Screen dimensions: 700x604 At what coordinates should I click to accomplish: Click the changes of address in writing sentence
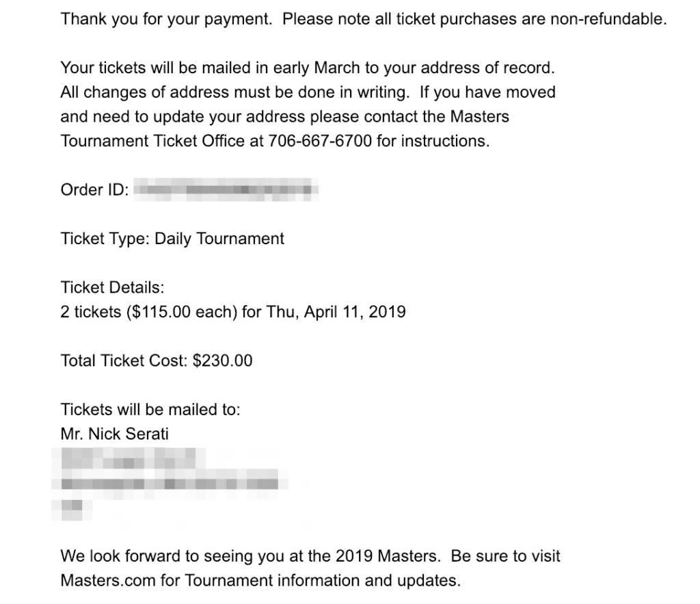click(235, 92)
